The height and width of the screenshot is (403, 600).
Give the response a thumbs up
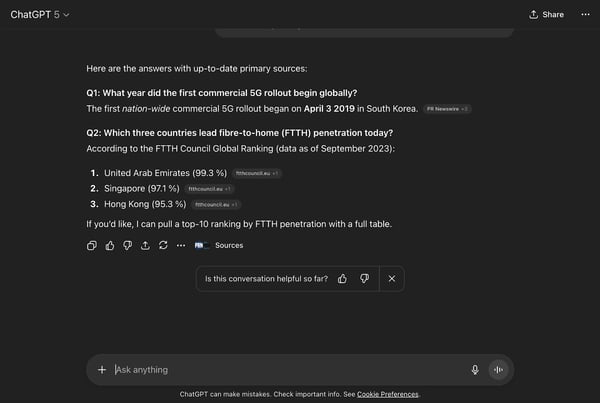tap(110, 245)
